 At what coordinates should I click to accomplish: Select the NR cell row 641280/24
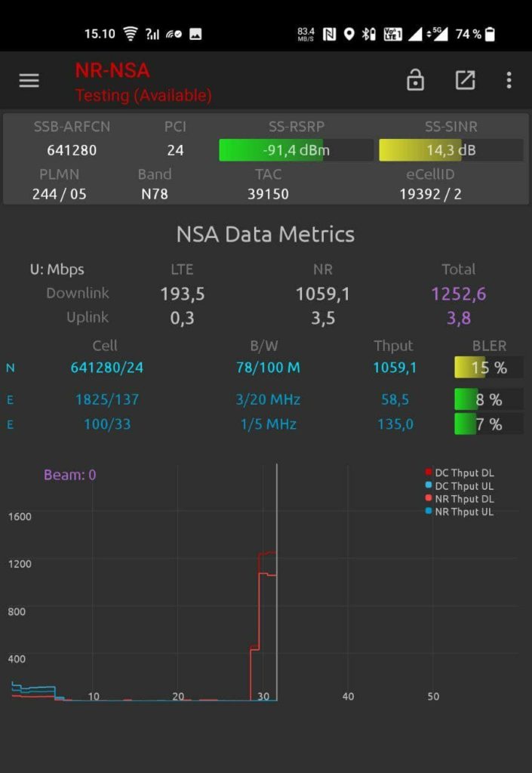[x=106, y=368]
